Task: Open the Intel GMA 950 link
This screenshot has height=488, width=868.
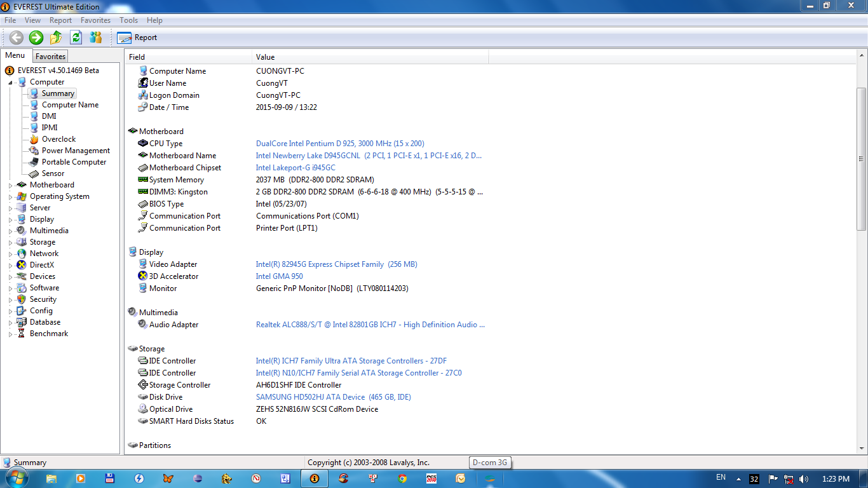Action: [279, 276]
